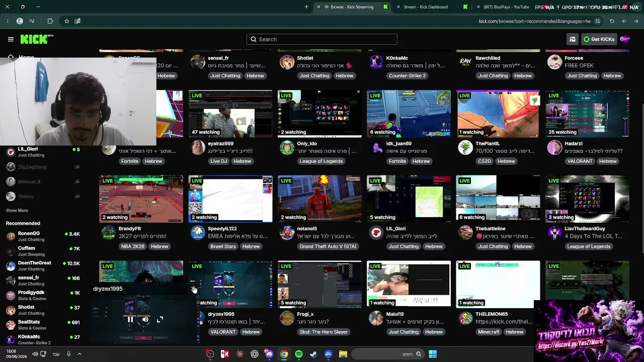Click the Kick search field
Image resolution: width=644 pixels, height=362 pixels.
[x=322, y=39]
